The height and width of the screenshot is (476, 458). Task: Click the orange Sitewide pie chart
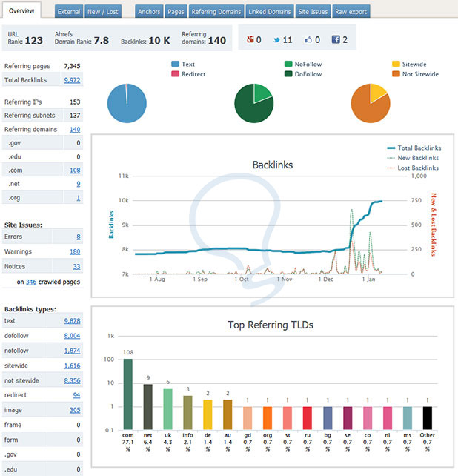[371, 103]
